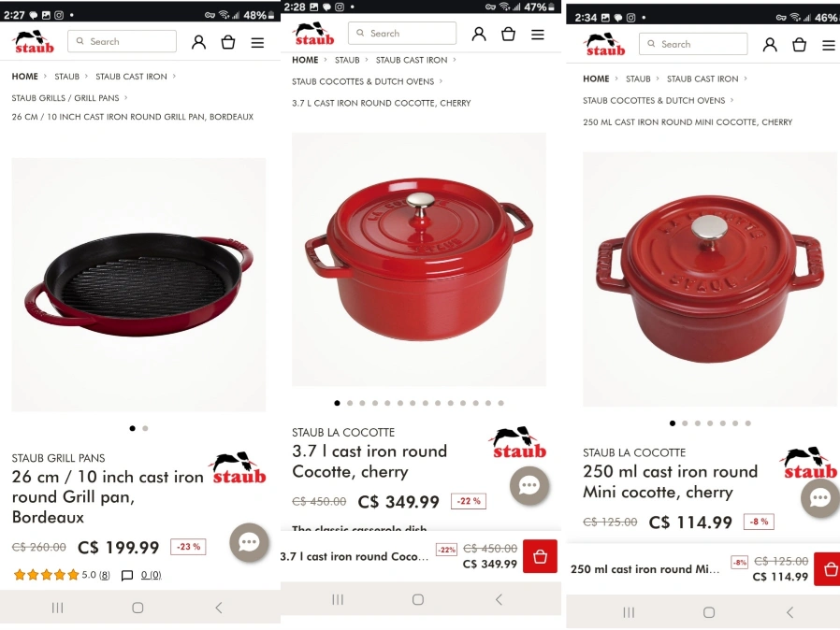Screen dimensions: 840x630
Task: Open 5.0 (8) star reviews link
Action: (x=95, y=576)
